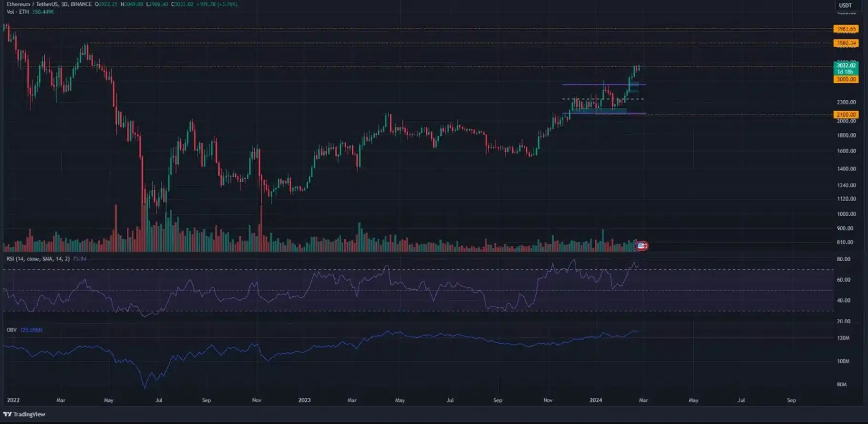The image size is (868, 424).
Task: Click the Nov label below 2022's data
Action: [x=257, y=400]
